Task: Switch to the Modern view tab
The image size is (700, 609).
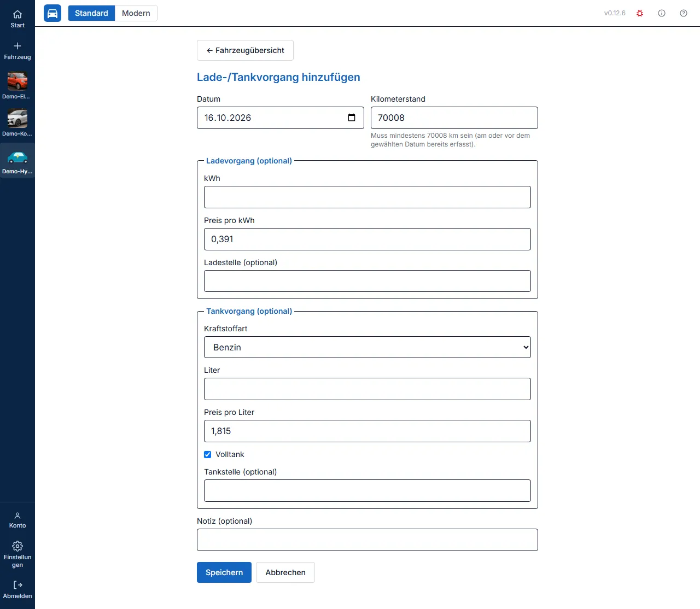Action: click(x=136, y=13)
